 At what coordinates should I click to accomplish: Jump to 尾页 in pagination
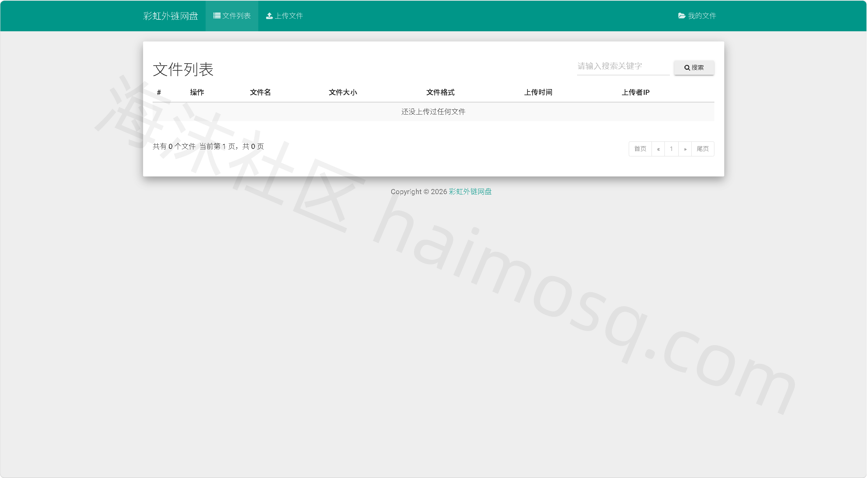[x=703, y=149]
